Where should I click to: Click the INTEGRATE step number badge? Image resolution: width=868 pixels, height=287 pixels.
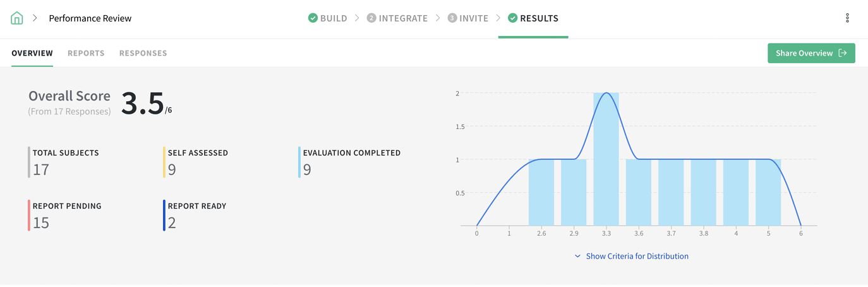point(371,18)
